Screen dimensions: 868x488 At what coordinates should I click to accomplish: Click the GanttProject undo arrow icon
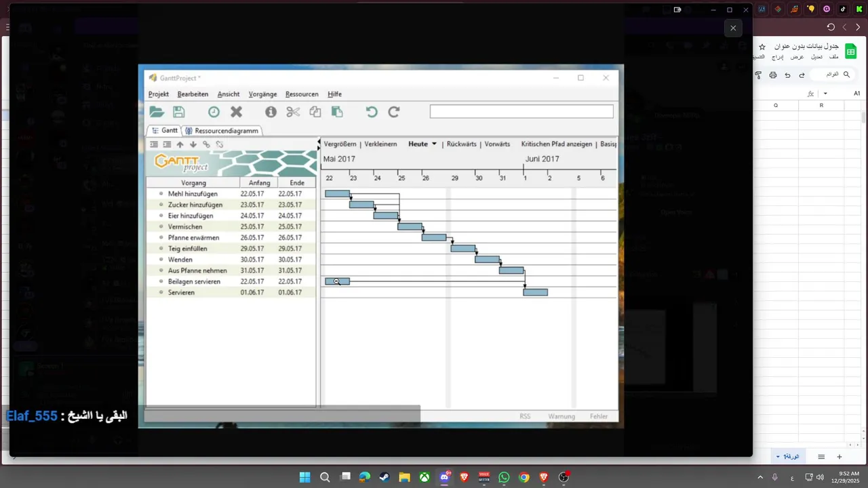pyautogui.click(x=372, y=112)
